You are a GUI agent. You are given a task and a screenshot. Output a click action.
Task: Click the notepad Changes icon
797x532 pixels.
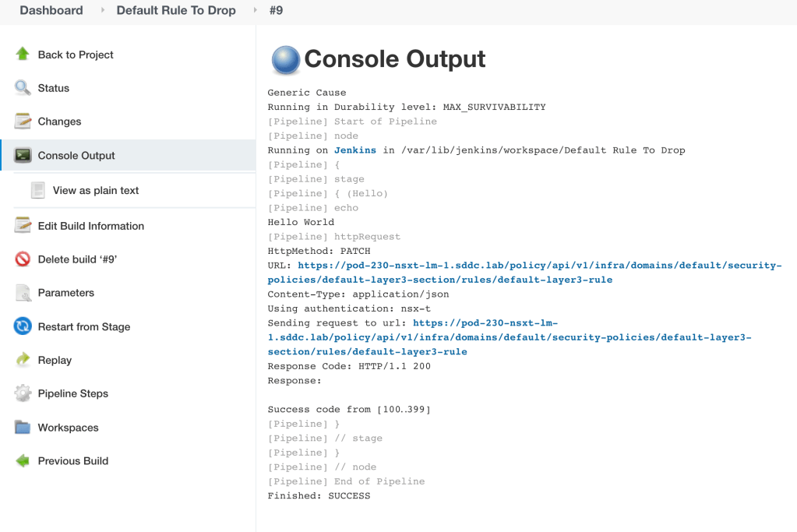pyautogui.click(x=23, y=122)
